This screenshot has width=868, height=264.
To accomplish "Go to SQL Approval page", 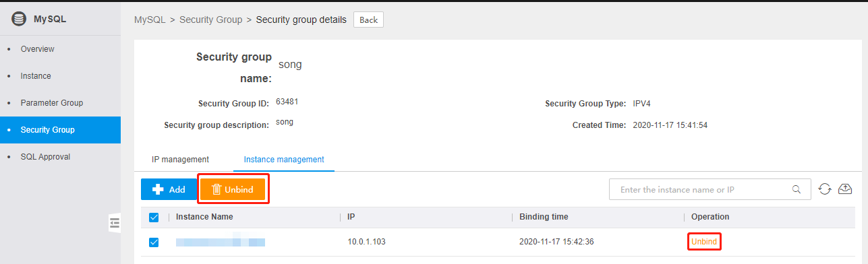I will click(45, 157).
